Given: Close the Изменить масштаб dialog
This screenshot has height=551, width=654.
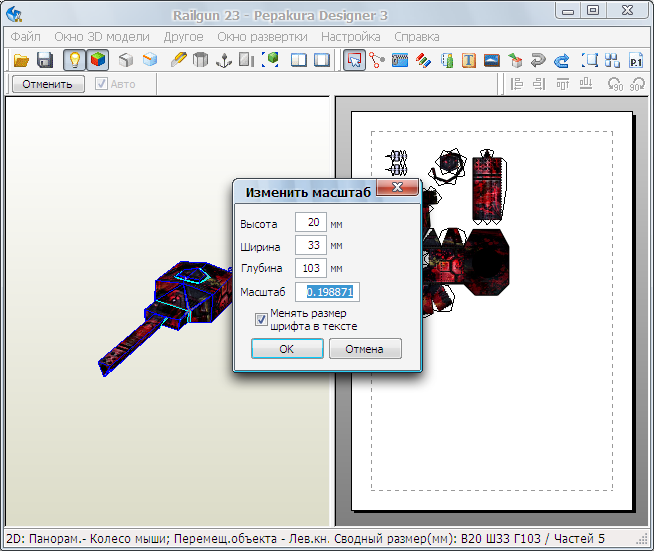Looking at the screenshot, I should [397, 187].
